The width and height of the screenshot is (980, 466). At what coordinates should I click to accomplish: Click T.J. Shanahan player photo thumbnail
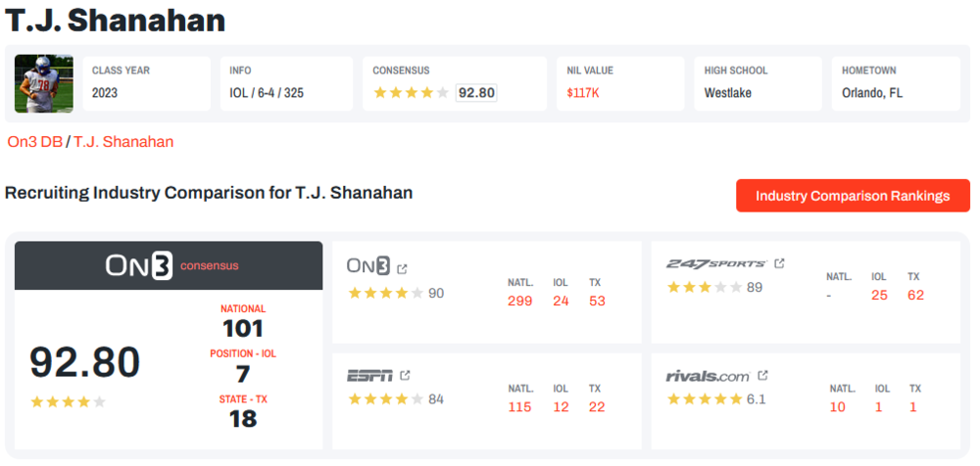pos(44,83)
